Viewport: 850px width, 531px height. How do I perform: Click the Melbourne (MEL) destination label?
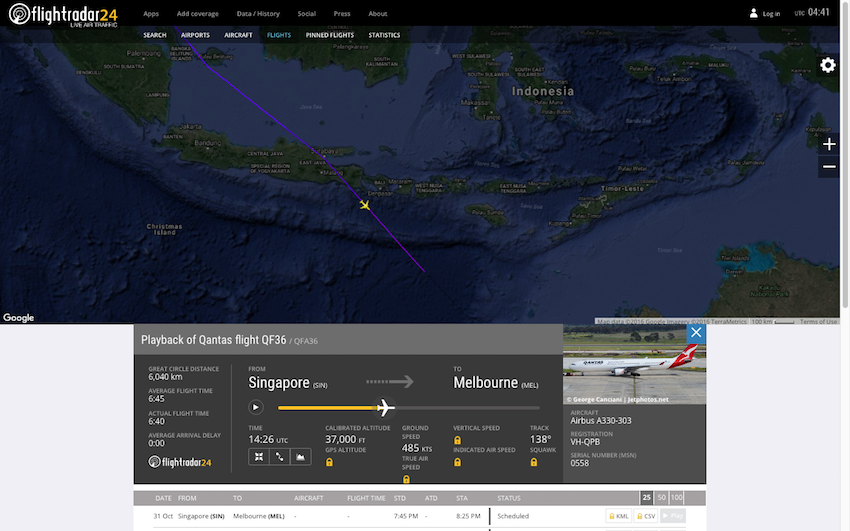tap(495, 383)
